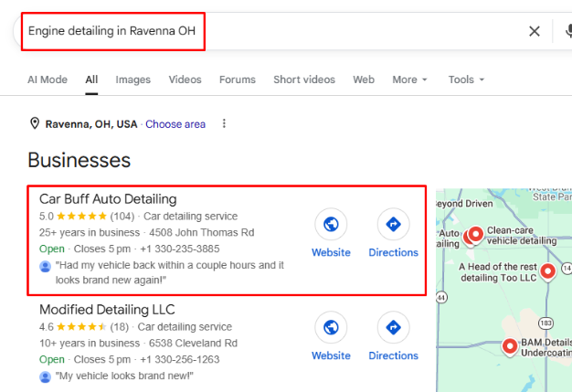
Task: Click the Beyond Driven label on the map
Action: pos(464,204)
